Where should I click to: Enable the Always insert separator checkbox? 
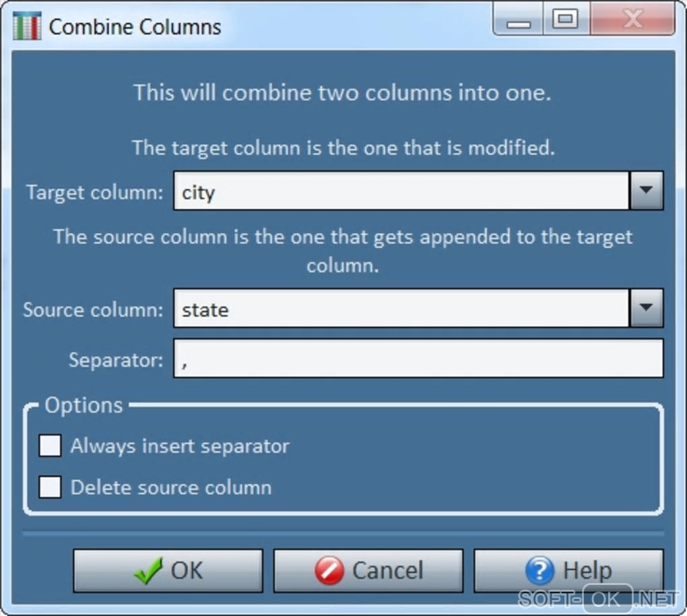coord(50,446)
